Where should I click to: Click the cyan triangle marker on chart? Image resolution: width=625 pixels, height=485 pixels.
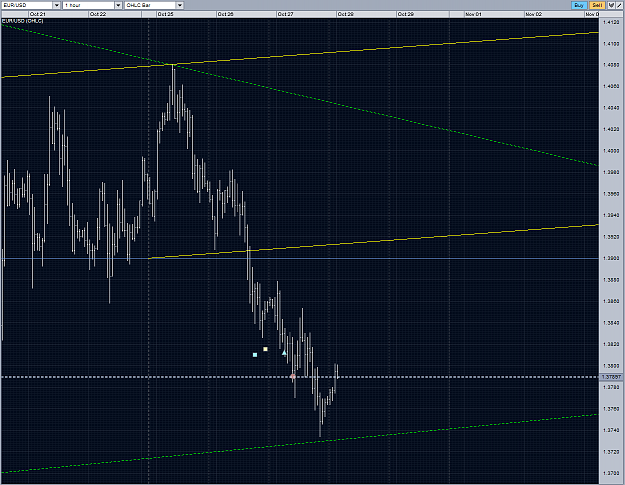(284, 353)
